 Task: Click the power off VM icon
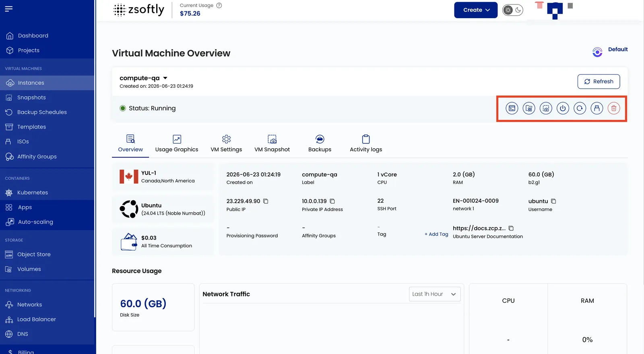coord(563,108)
